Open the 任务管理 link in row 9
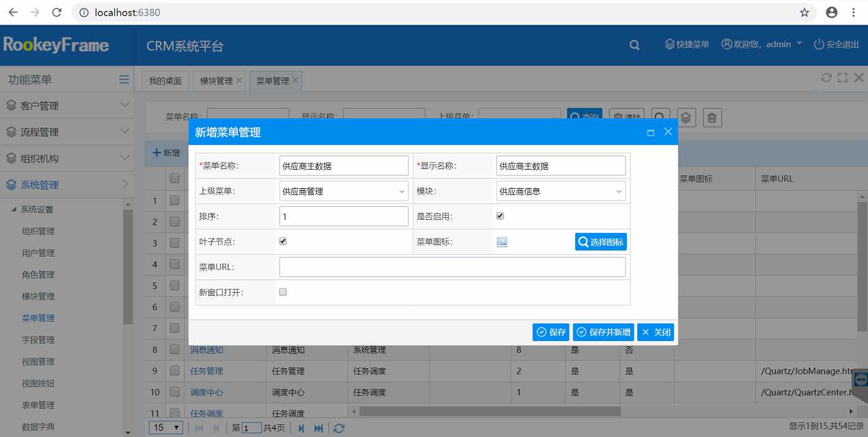The height and width of the screenshot is (437, 868). (207, 371)
